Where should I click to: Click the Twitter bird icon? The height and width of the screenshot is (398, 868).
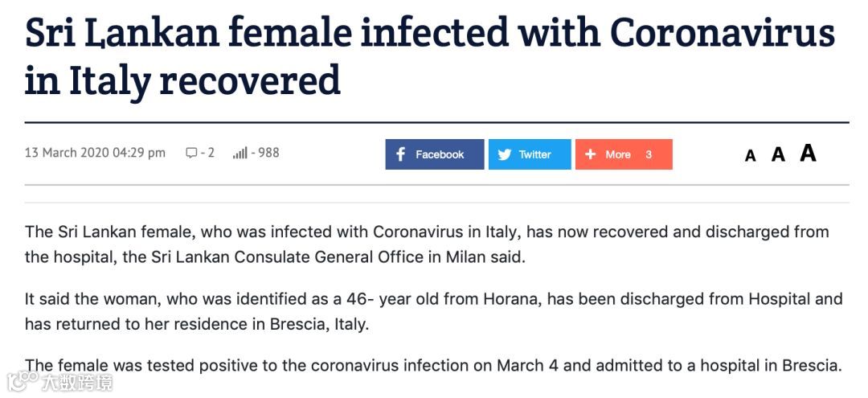tap(504, 154)
